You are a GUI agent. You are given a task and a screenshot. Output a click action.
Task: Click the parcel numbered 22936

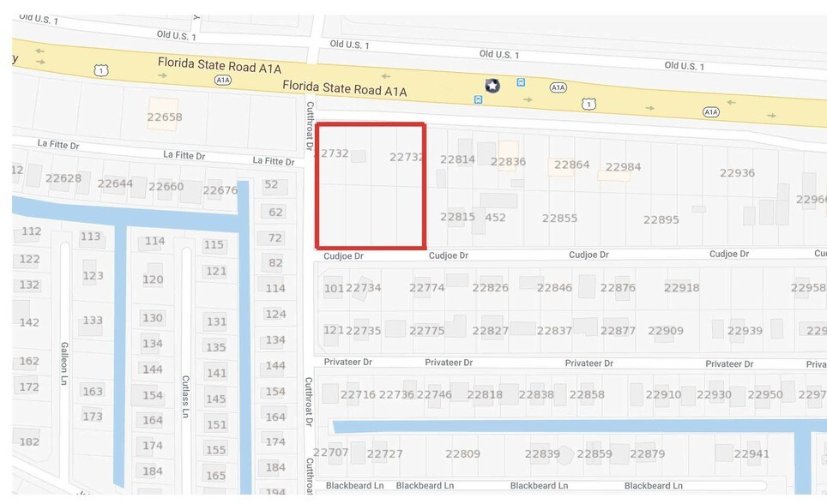[737, 172]
